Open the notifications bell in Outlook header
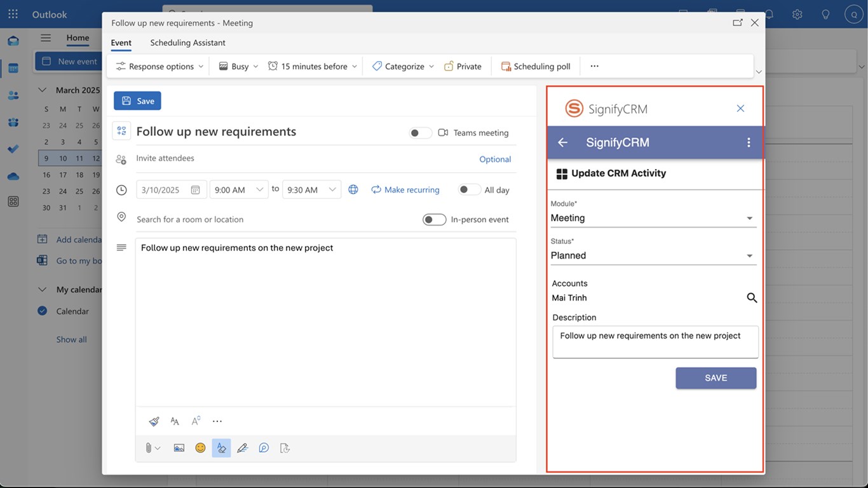The width and height of the screenshot is (868, 488). click(769, 14)
